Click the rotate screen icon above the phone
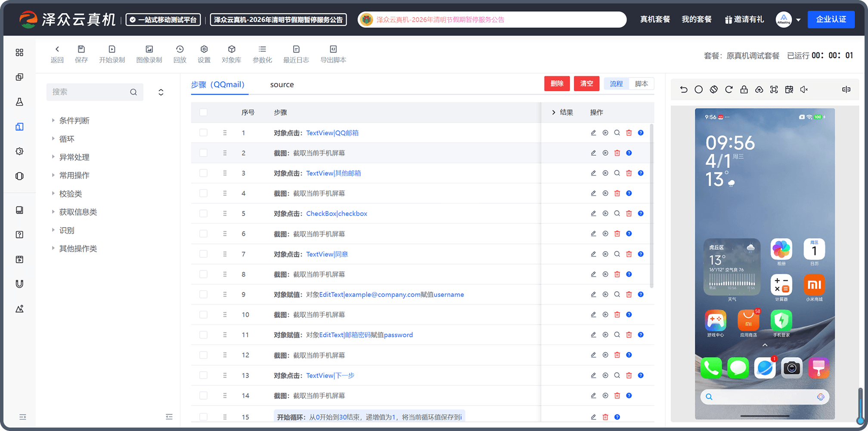 pos(714,89)
